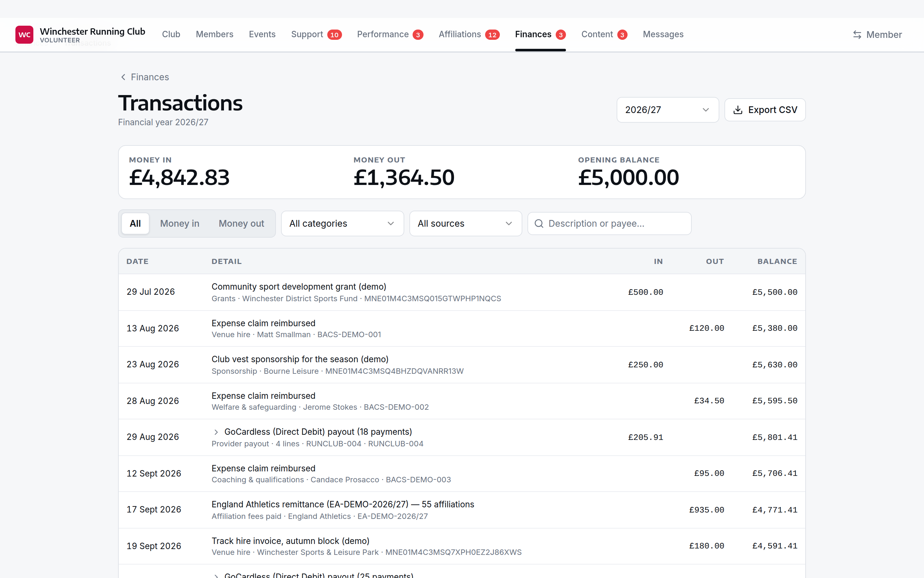The image size is (924, 578).
Task: Open the All sources dropdown
Action: click(x=465, y=223)
